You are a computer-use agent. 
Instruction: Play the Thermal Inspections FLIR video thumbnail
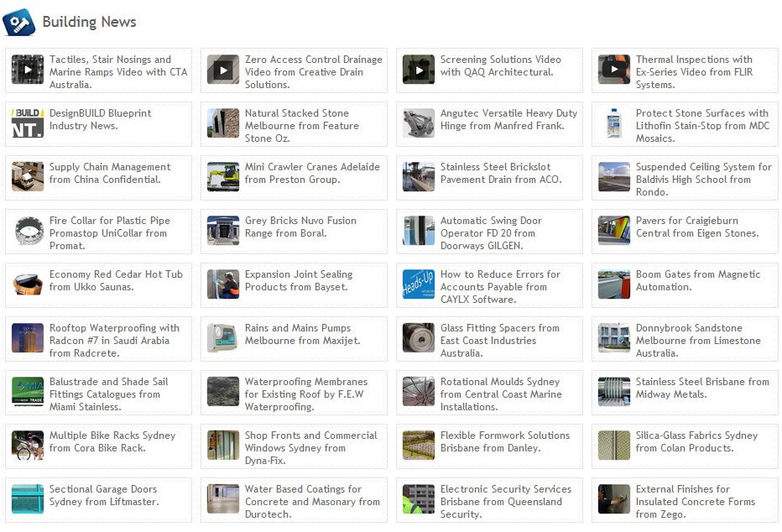[614, 70]
